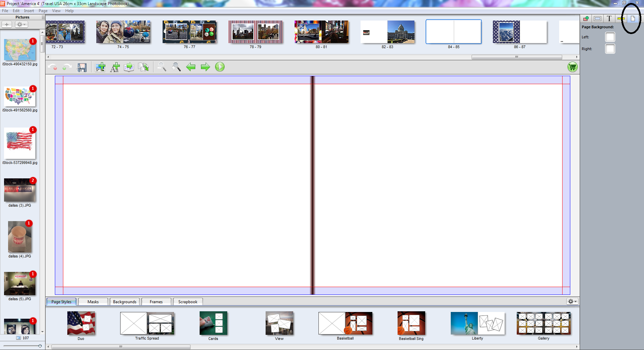Choose the Basketball Sing page style
This screenshot has height=350, width=644.
point(411,323)
